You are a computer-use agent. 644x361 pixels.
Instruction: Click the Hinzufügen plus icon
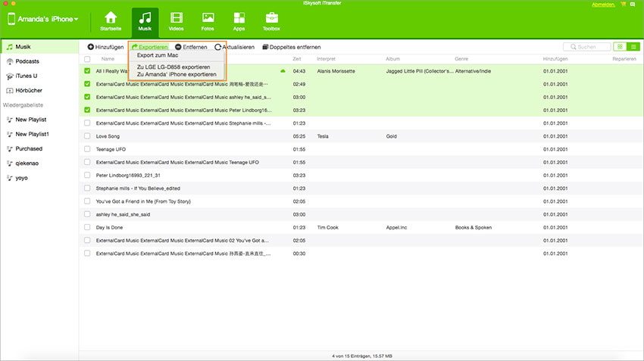coord(91,47)
